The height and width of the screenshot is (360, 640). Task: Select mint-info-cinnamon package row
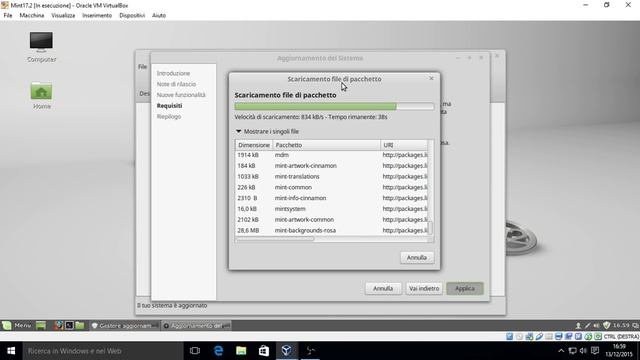point(331,198)
